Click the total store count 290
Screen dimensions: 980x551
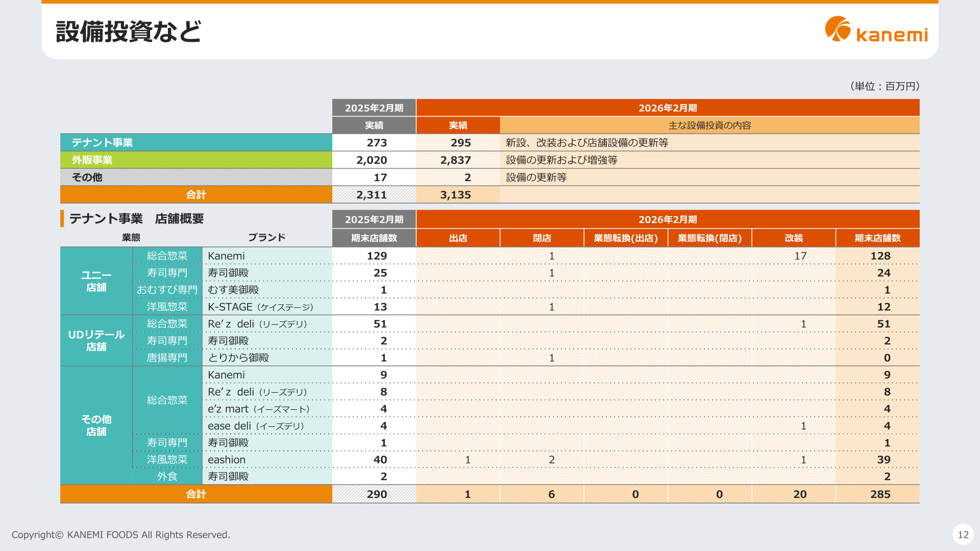tap(377, 494)
